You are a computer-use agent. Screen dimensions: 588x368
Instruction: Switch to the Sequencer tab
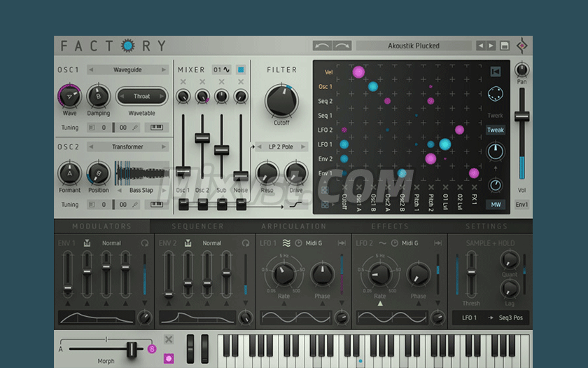pos(197,226)
